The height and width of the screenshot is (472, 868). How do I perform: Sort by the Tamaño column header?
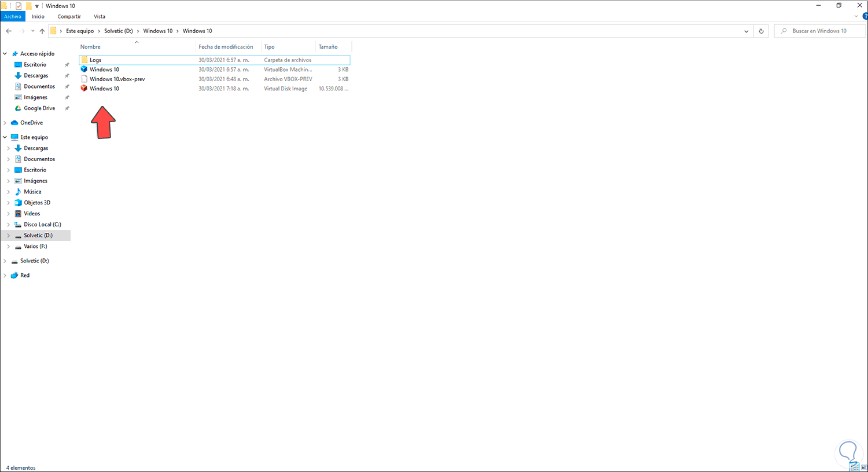point(328,47)
